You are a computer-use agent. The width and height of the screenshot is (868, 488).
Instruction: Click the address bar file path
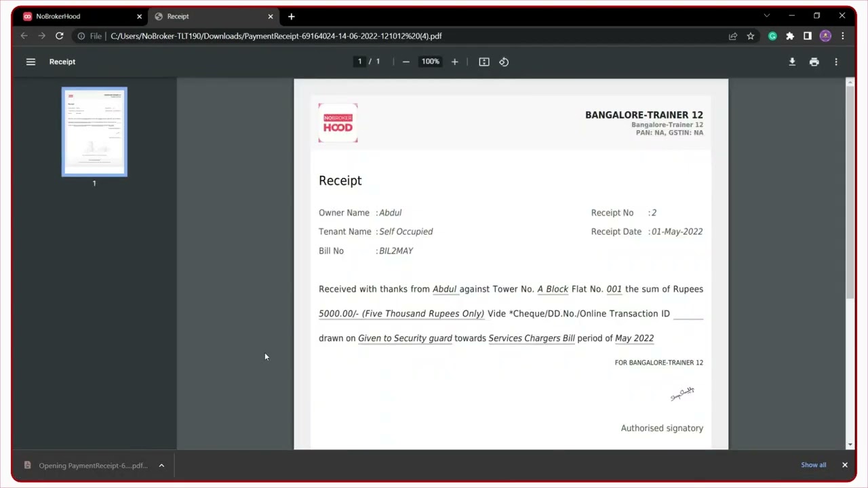(x=276, y=36)
